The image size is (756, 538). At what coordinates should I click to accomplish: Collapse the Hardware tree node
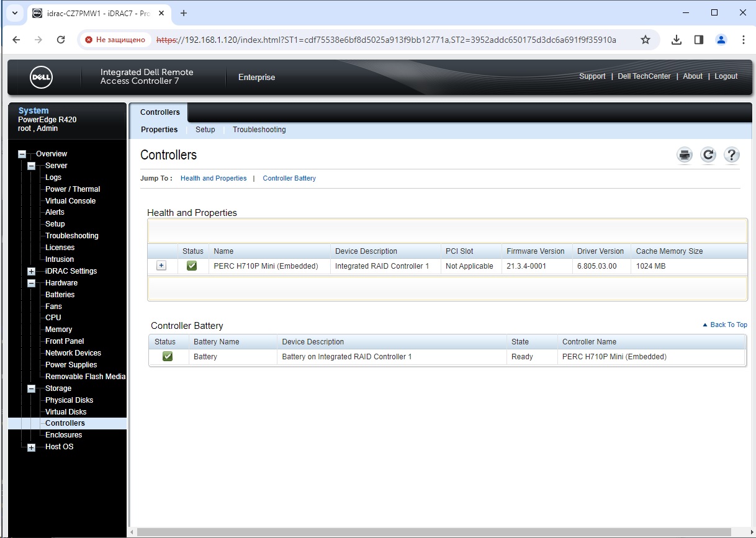click(x=32, y=283)
